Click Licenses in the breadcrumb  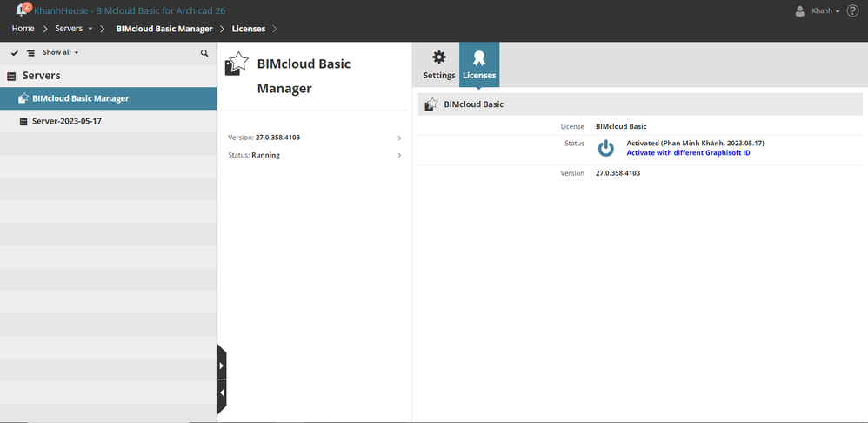(x=249, y=29)
